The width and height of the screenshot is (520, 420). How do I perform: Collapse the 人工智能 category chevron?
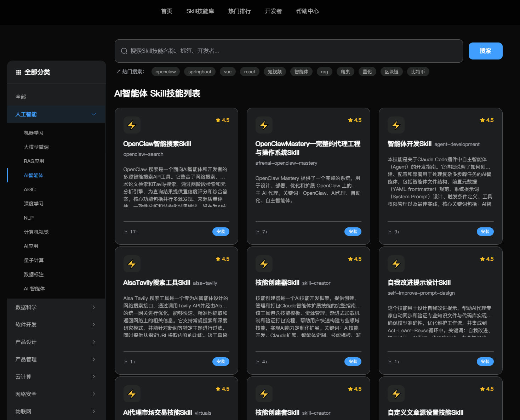(x=93, y=114)
